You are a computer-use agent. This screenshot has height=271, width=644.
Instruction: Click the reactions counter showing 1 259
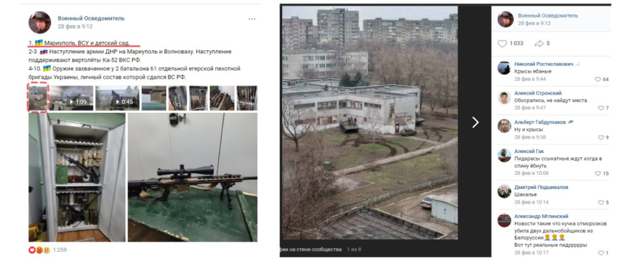pyautogui.click(x=59, y=250)
